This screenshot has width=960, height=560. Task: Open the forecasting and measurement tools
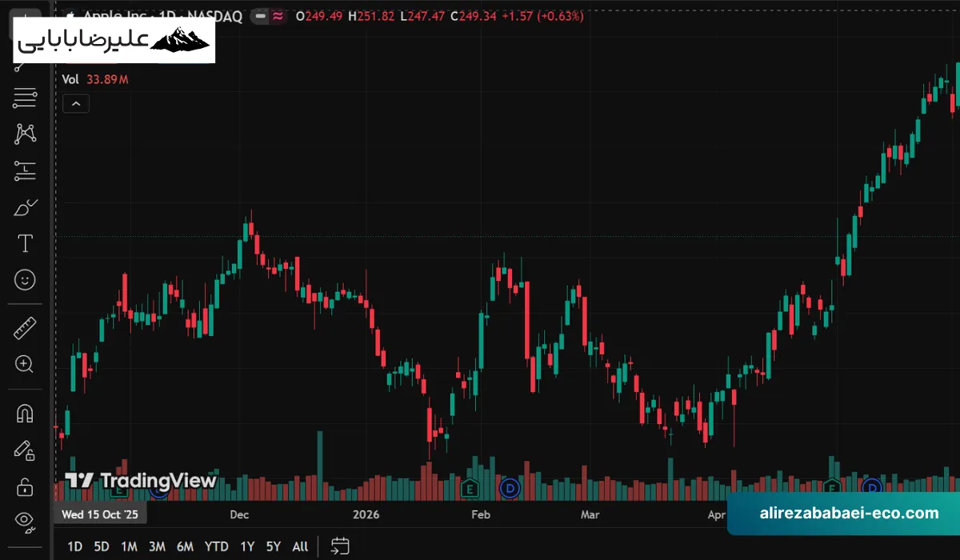(x=25, y=169)
